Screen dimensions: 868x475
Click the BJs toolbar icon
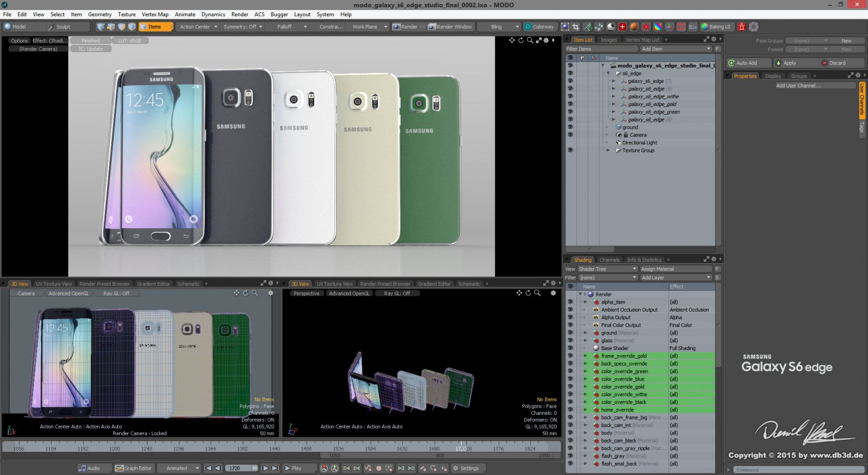693,27
